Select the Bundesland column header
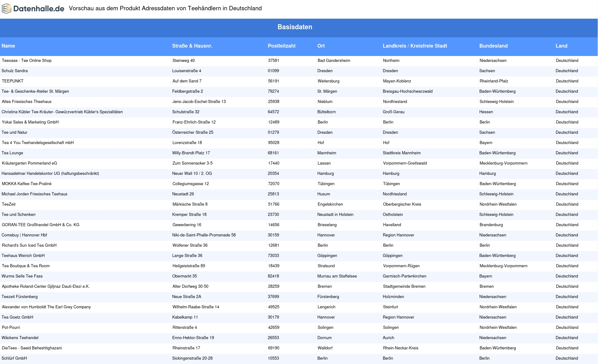The height and width of the screenshot is (364, 598). (x=493, y=46)
